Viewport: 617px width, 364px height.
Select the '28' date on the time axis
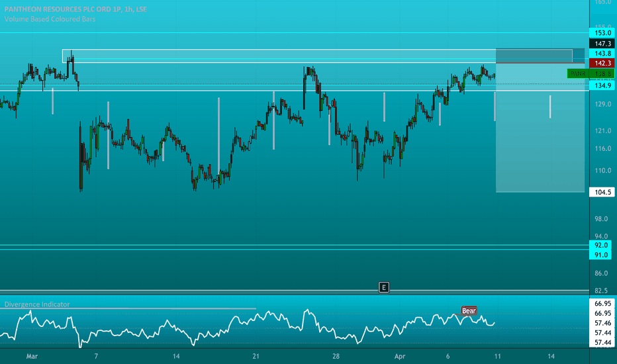336,356
